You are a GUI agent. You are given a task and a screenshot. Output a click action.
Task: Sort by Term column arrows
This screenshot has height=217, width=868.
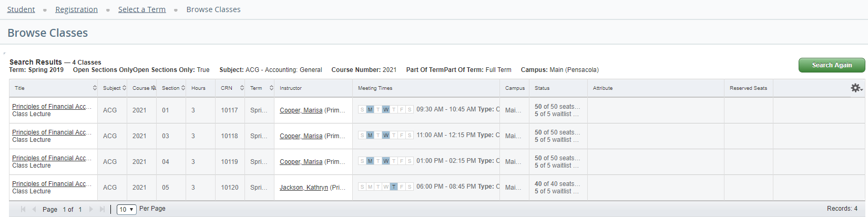click(x=271, y=88)
